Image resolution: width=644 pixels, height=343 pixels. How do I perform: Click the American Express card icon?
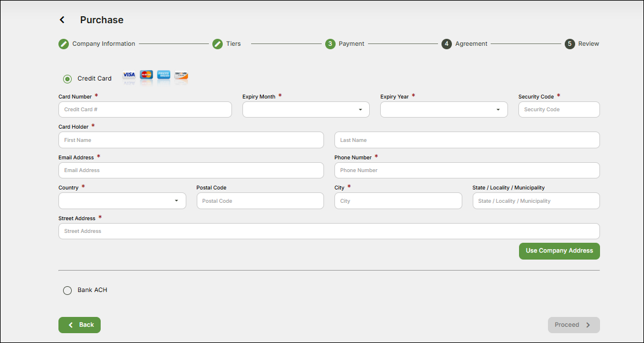(x=163, y=76)
